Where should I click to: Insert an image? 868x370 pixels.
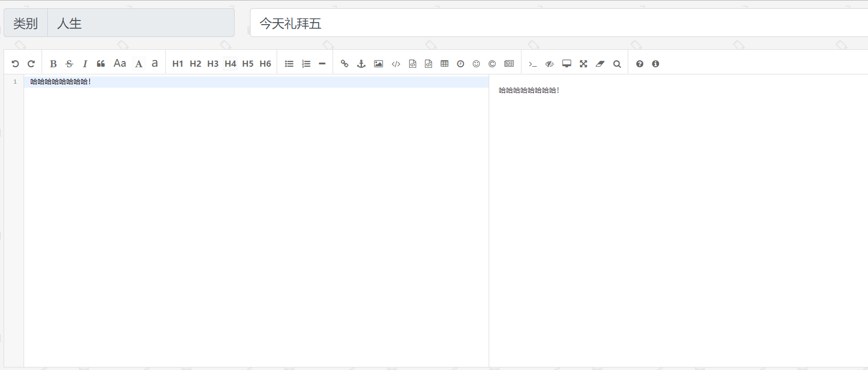click(x=378, y=64)
